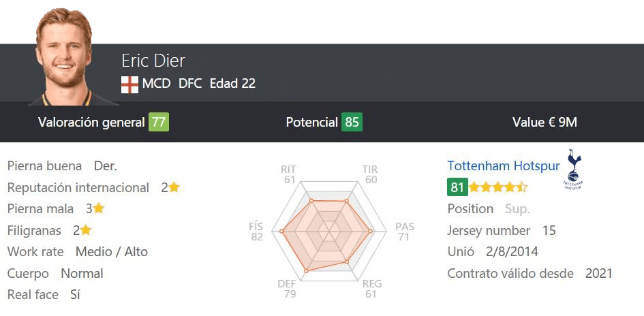Click the green overall rating 77 badge
Viewport: 644px width, 316px height.
coord(159,122)
